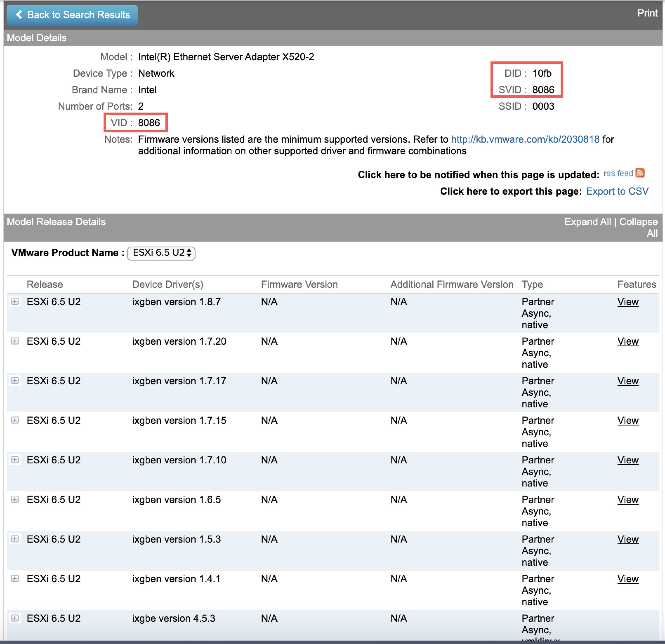
Task: View features for ixgben version 1.4.1
Action: point(628,579)
